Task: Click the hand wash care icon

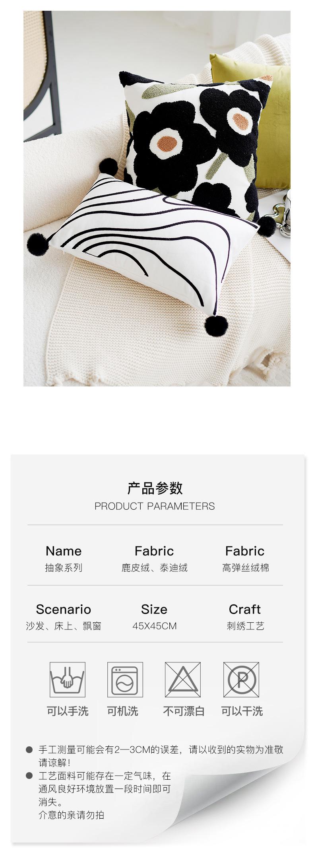Action: click(x=67, y=679)
